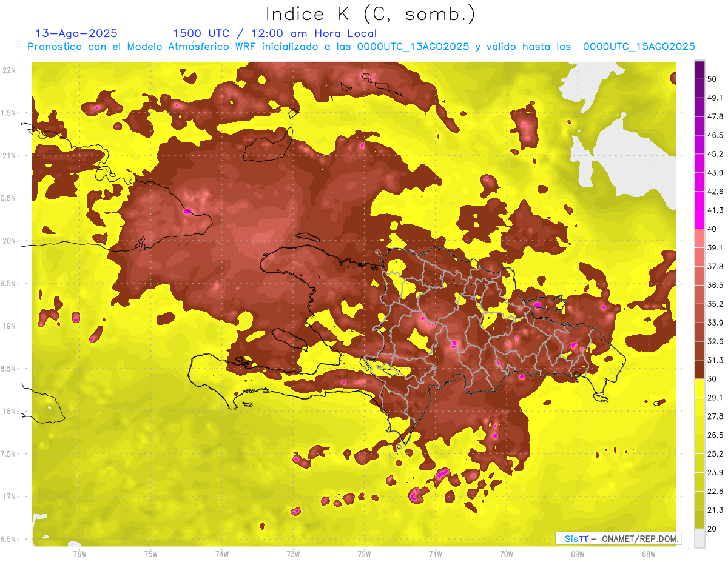Image resolution: width=728 pixels, height=562 pixels.
Task: Click the longitude label "69W"
Action: [x=578, y=554]
